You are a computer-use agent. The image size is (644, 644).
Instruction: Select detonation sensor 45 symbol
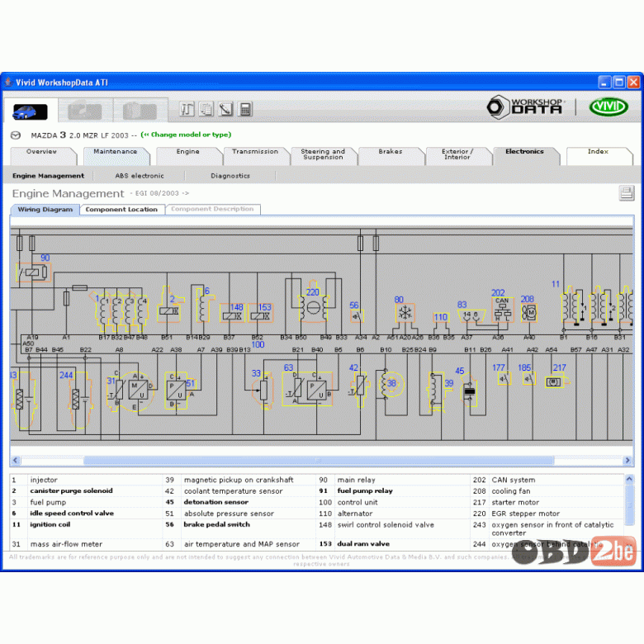pos(470,392)
